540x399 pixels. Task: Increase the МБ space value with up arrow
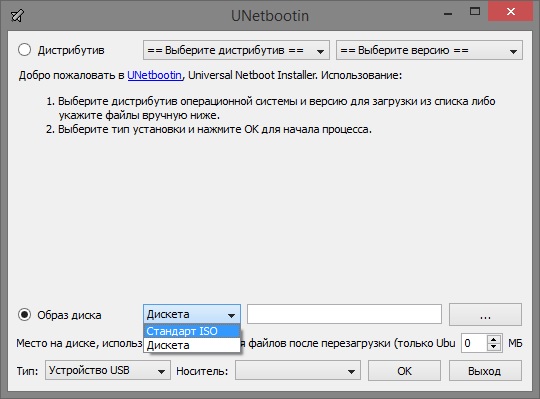click(494, 339)
